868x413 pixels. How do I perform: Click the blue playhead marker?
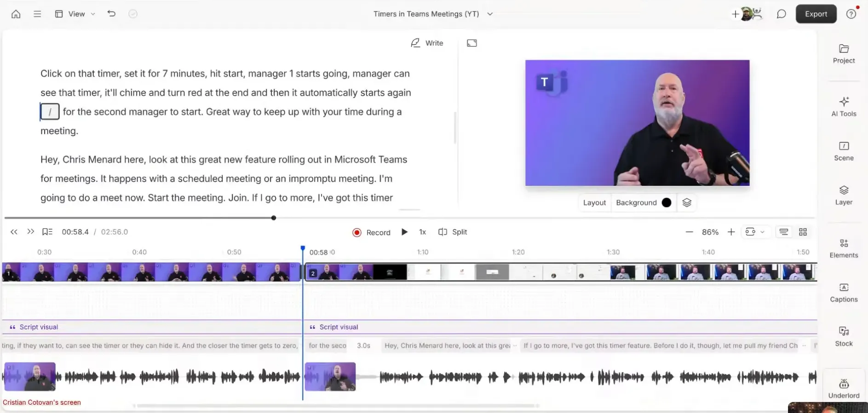pos(303,248)
